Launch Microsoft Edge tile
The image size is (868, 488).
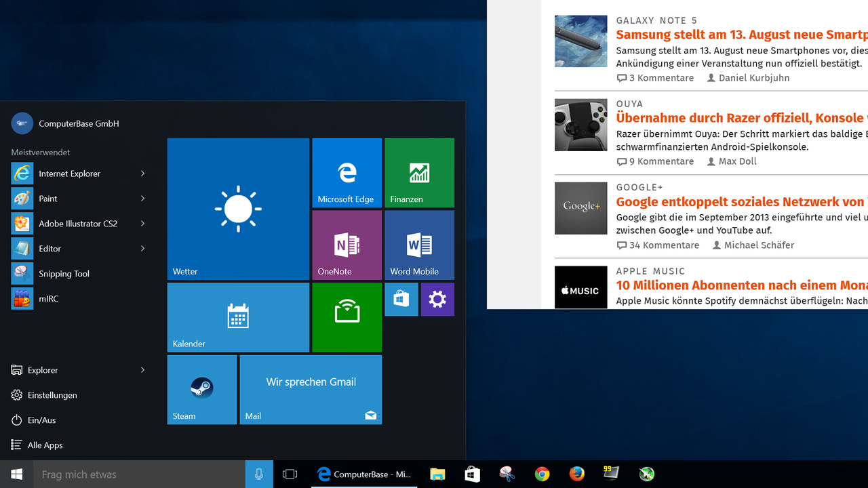pos(347,173)
